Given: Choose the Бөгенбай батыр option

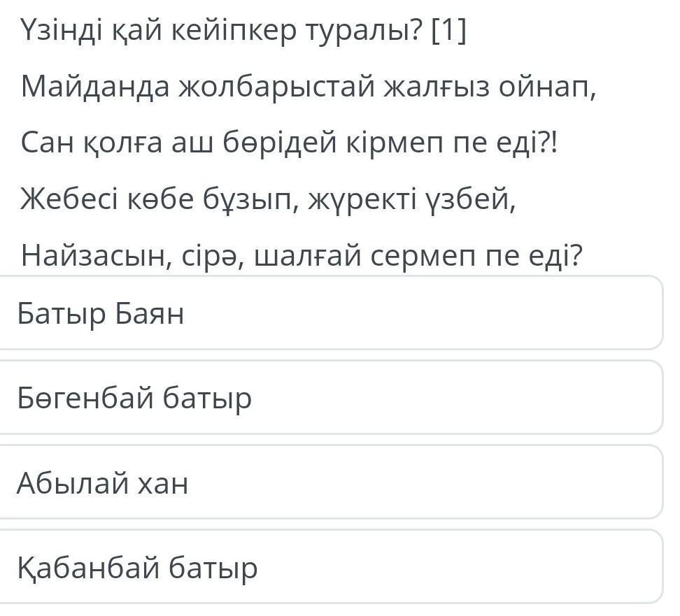Looking at the screenshot, I should pyautogui.click(x=332, y=398).
